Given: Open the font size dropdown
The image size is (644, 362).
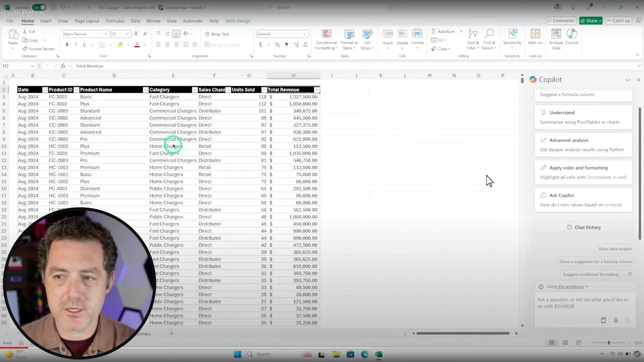Looking at the screenshot, I should pos(127,34).
